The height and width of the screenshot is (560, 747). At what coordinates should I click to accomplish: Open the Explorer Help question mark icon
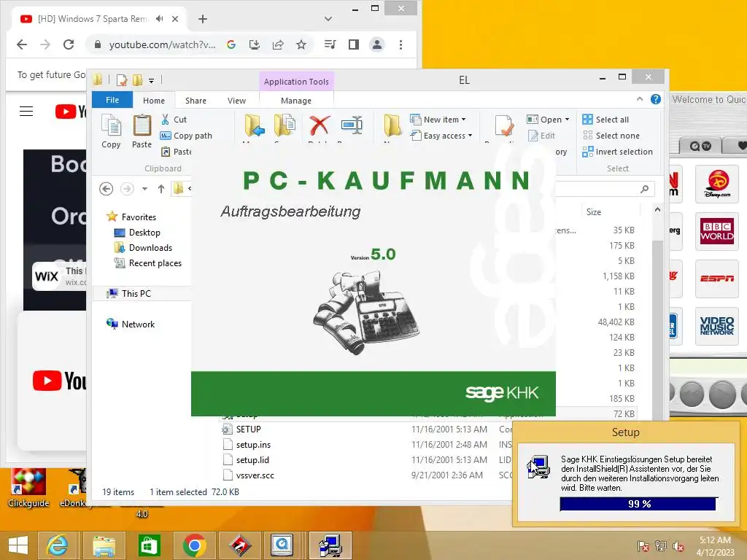pos(656,99)
